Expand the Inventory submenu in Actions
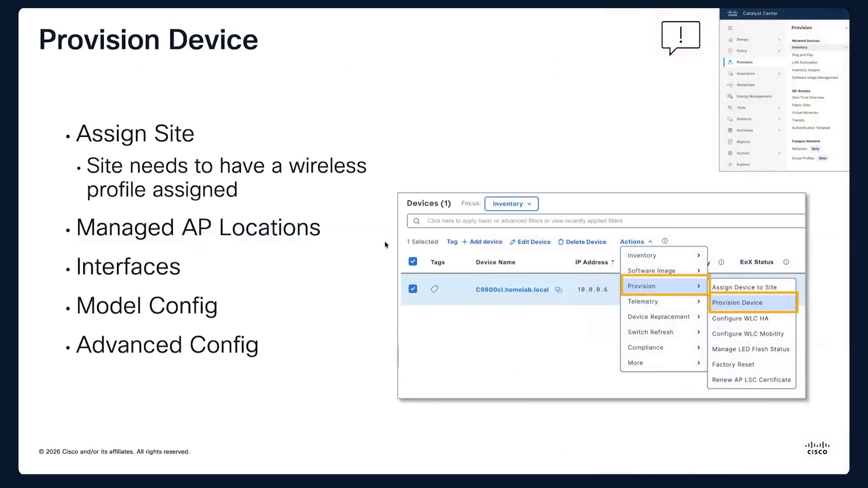 tap(664, 255)
